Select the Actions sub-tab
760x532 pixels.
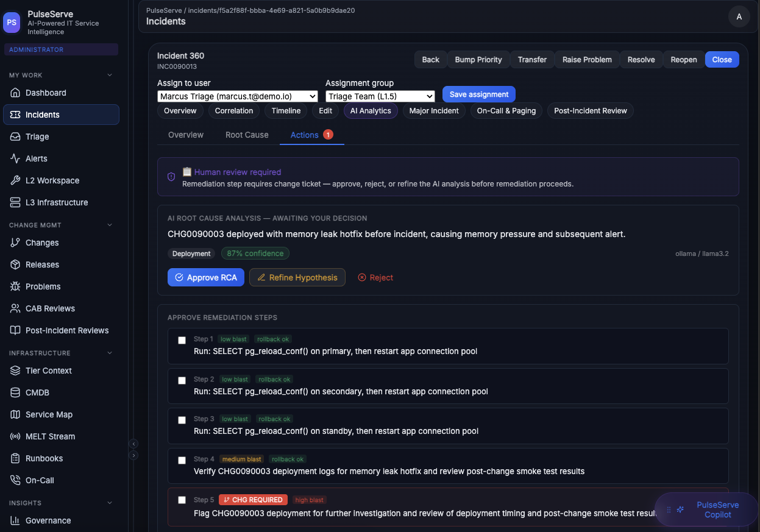point(312,135)
